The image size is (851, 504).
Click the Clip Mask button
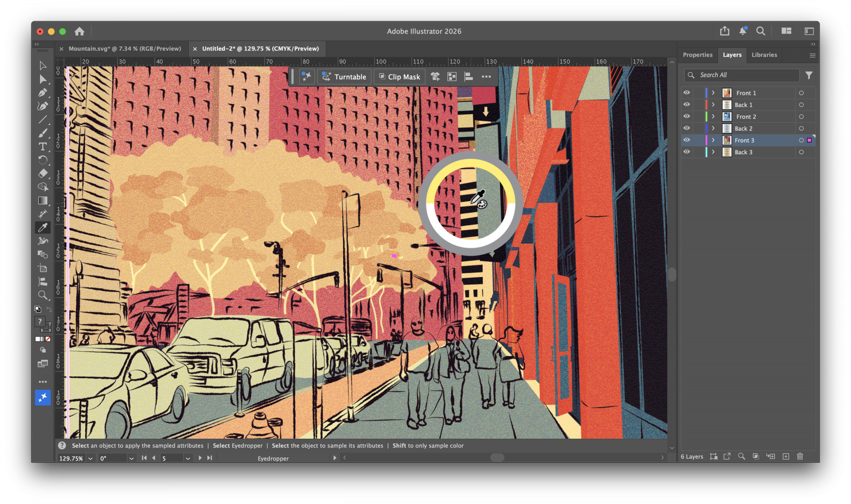[399, 76]
